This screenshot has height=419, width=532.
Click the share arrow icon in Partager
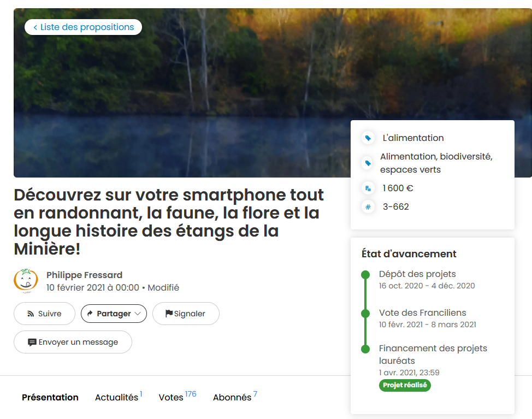point(90,314)
